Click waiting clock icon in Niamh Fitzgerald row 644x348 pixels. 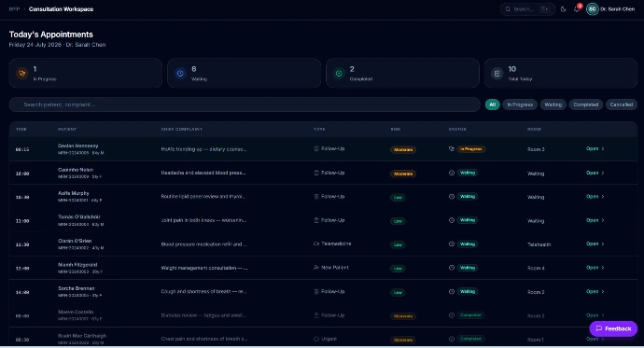(x=452, y=268)
